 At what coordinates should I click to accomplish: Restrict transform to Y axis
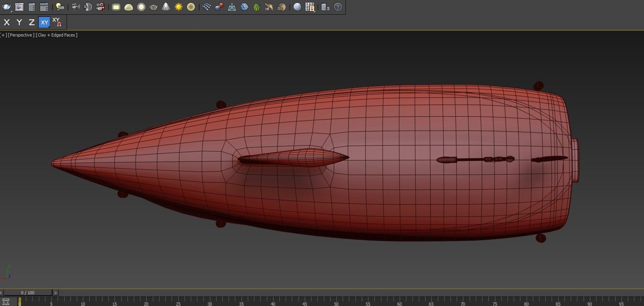coord(19,23)
